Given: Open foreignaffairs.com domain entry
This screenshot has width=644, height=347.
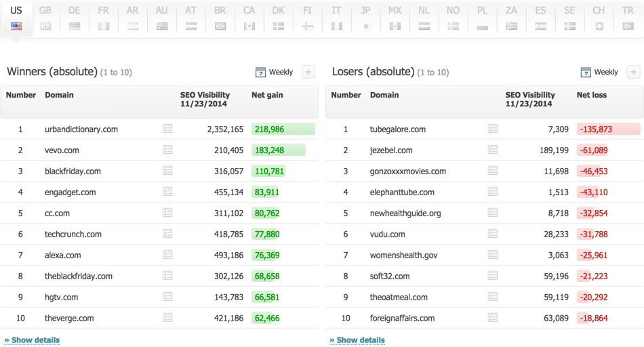Looking at the screenshot, I should click(402, 319).
